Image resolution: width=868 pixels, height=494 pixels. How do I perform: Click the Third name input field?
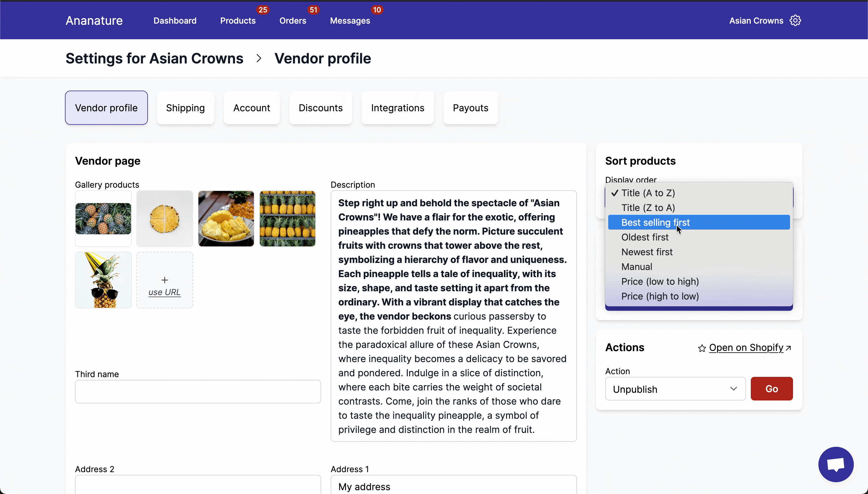point(198,391)
